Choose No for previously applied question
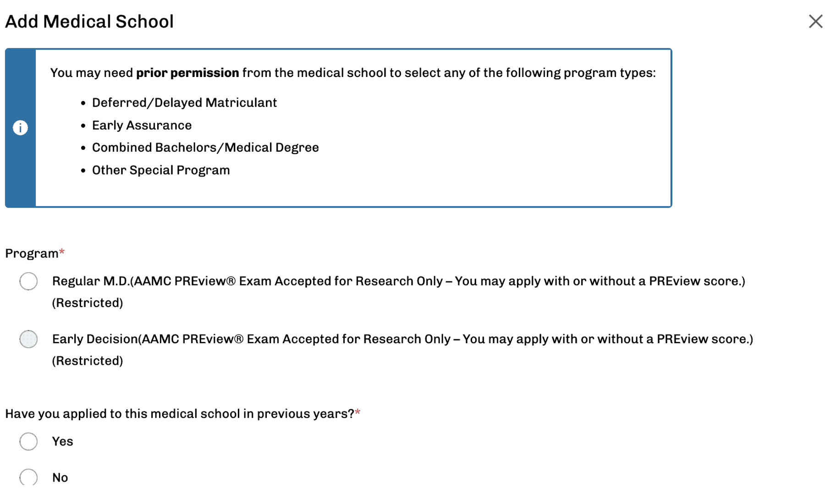This screenshot has height=504, width=825. [28, 477]
